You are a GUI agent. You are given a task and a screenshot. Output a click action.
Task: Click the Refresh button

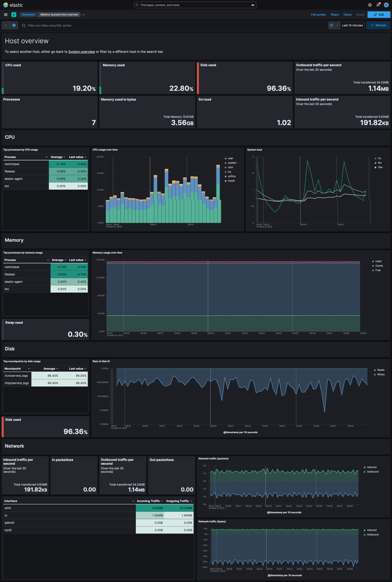pyautogui.click(x=378, y=25)
